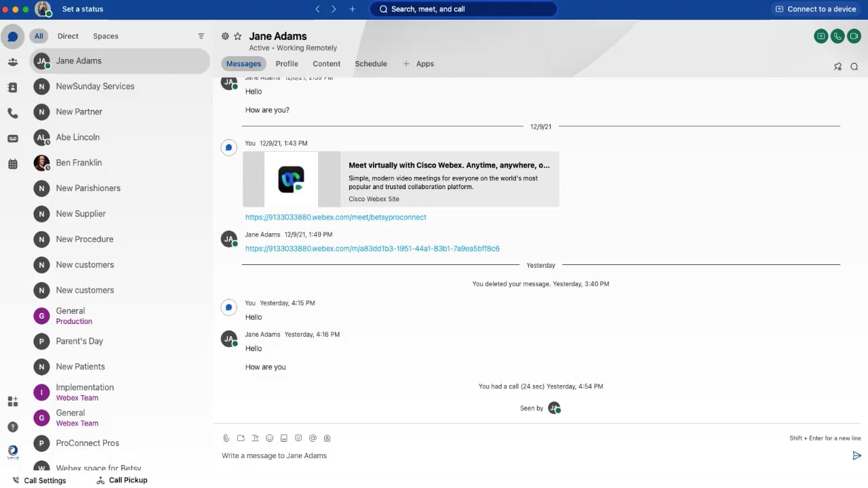The width and height of the screenshot is (868, 488).
Task: Switch to the Schedule tab
Action: point(371,64)
